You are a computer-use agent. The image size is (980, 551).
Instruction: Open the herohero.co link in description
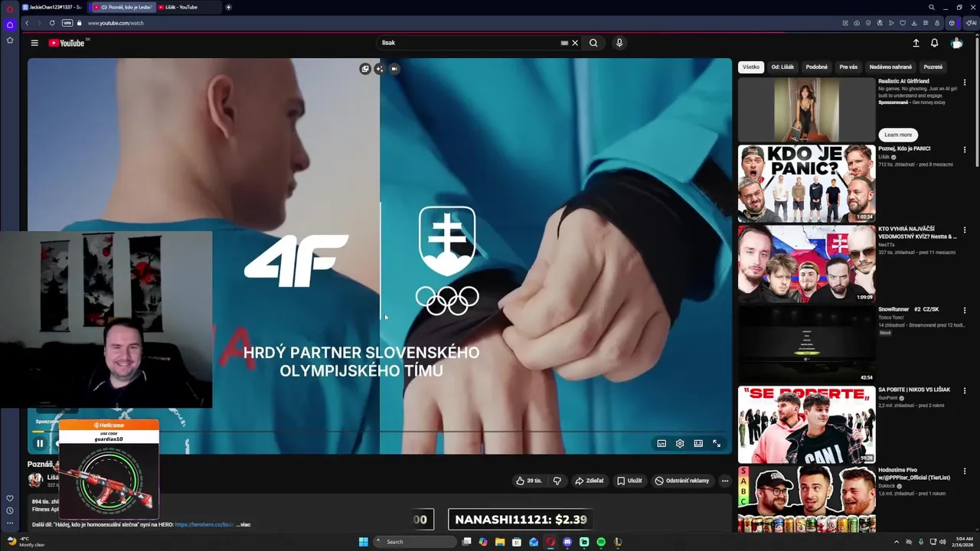pos(204,524)
